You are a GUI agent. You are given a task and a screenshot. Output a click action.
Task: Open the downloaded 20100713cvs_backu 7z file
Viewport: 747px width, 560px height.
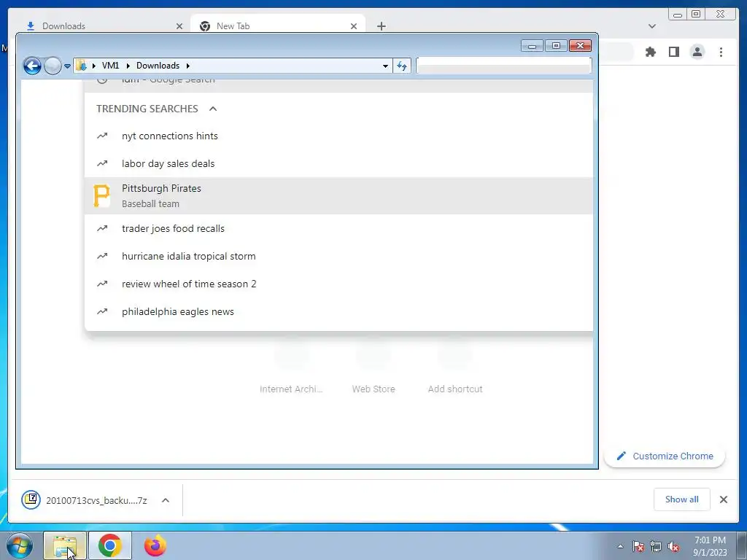tap(85, 500)
